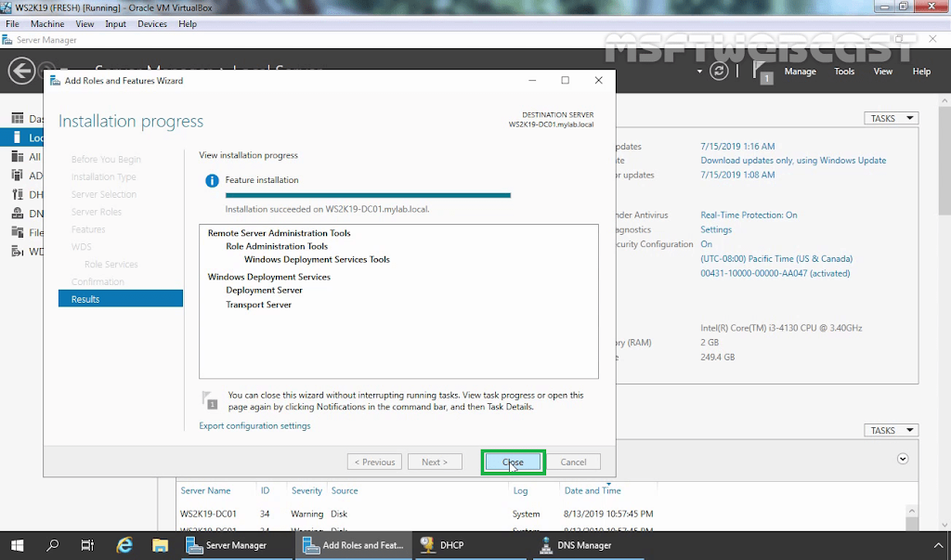
Task: Open the VirtualBox Help menu
Action: [x=188, y=23]
